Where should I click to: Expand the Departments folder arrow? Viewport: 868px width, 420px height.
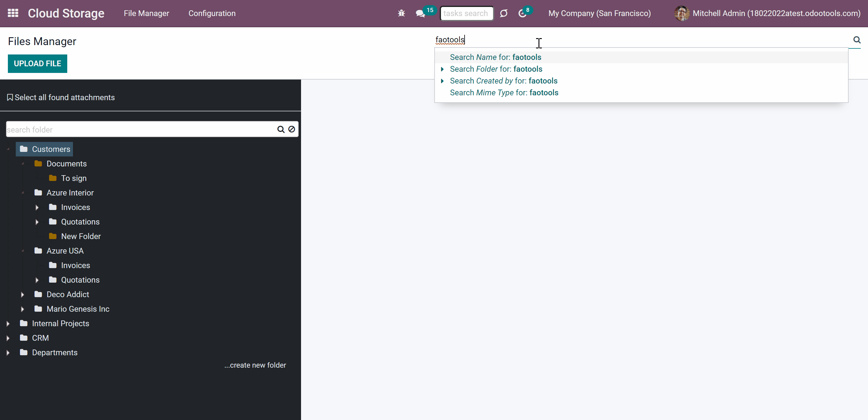tap(8, 353)
